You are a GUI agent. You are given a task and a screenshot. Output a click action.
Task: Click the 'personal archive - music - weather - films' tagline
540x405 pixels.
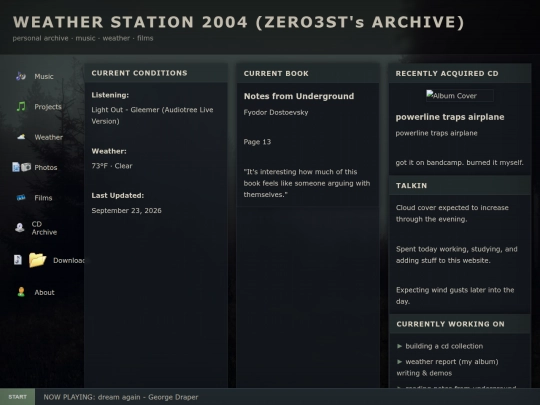[83, 38]
